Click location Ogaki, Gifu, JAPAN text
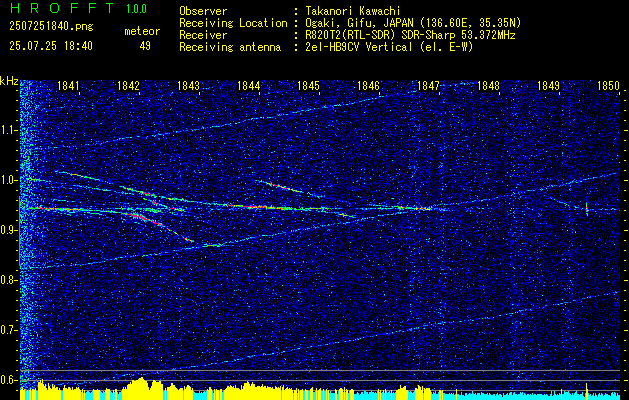Viewport: 629px width, 400px height. coord(413,23)
